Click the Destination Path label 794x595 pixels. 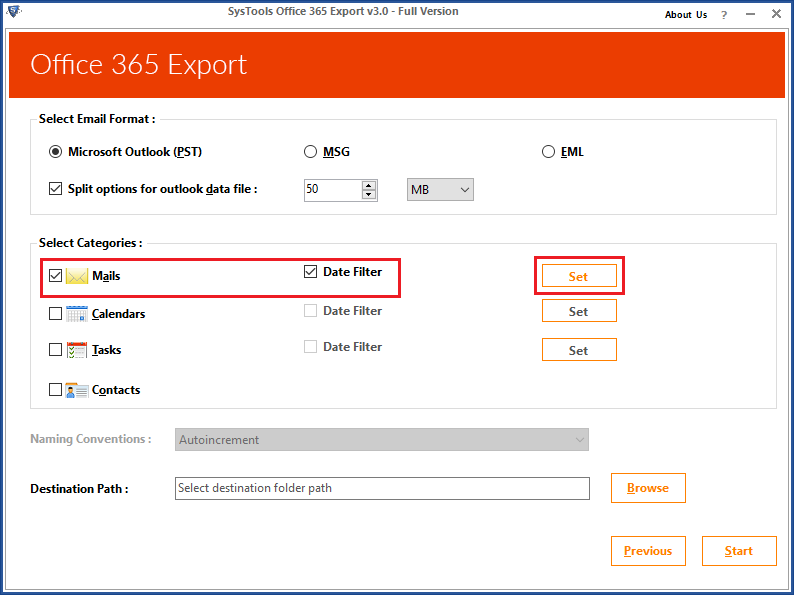pyautogui.click(x=80, y=489)
